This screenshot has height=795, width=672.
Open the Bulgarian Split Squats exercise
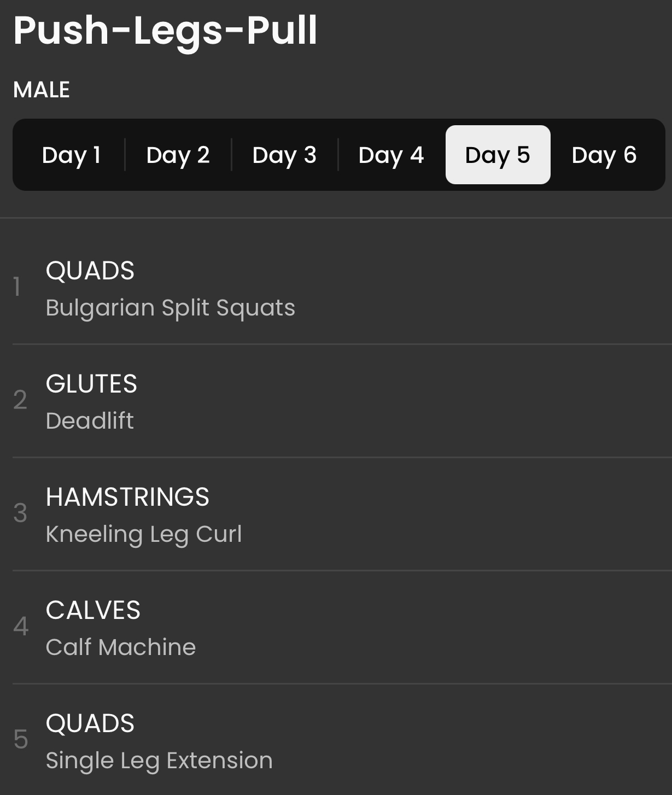coord(170,308)
